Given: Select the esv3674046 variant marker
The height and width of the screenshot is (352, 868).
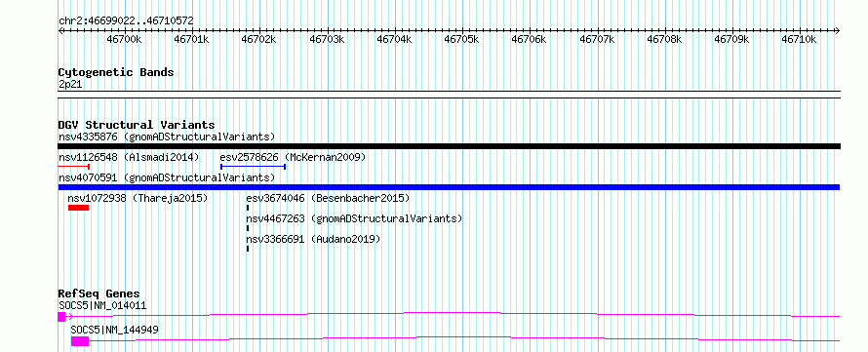Looking at the screenshot, I should pos(248,208).
